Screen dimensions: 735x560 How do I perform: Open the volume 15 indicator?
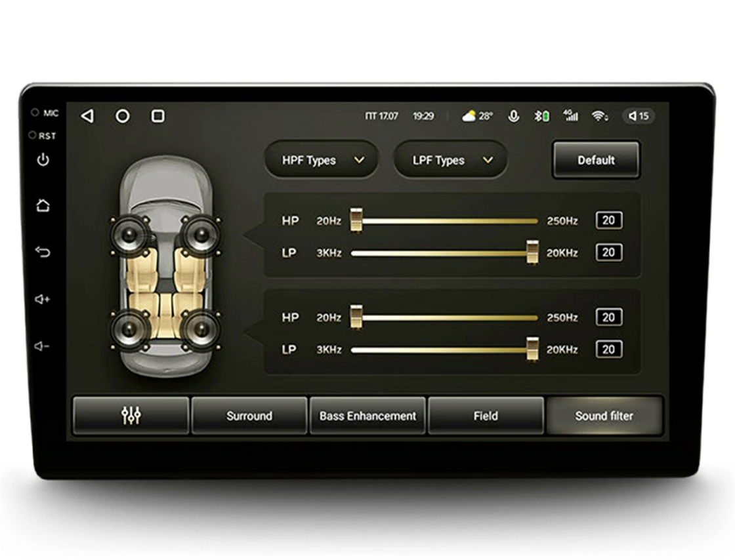639,115
